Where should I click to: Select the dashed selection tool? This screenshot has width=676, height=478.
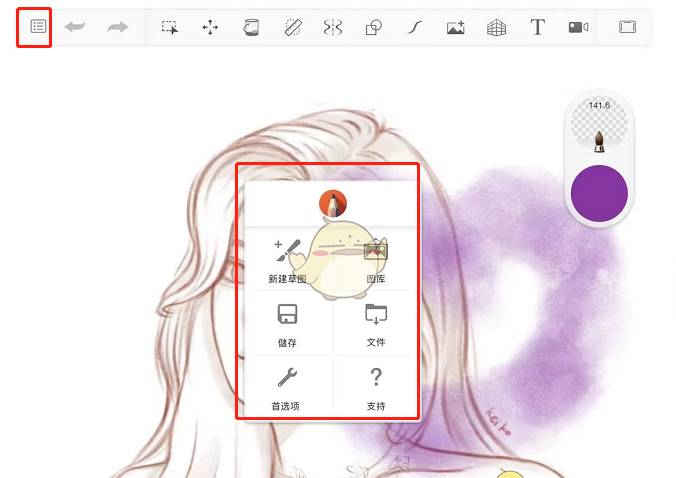(170, 27)
